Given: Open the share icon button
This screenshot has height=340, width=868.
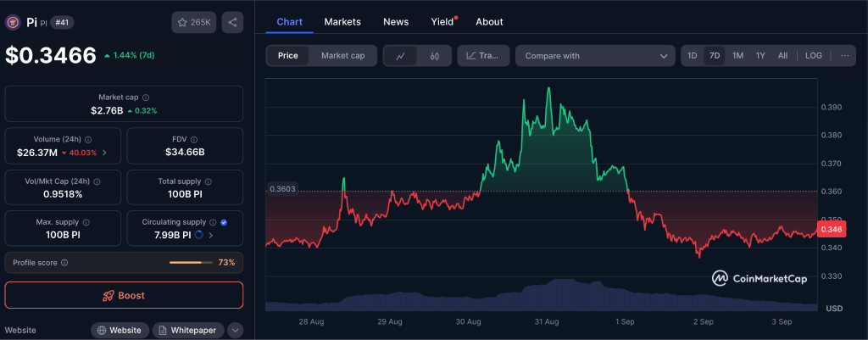Looking at the screenshot, I should coord(232,23).
